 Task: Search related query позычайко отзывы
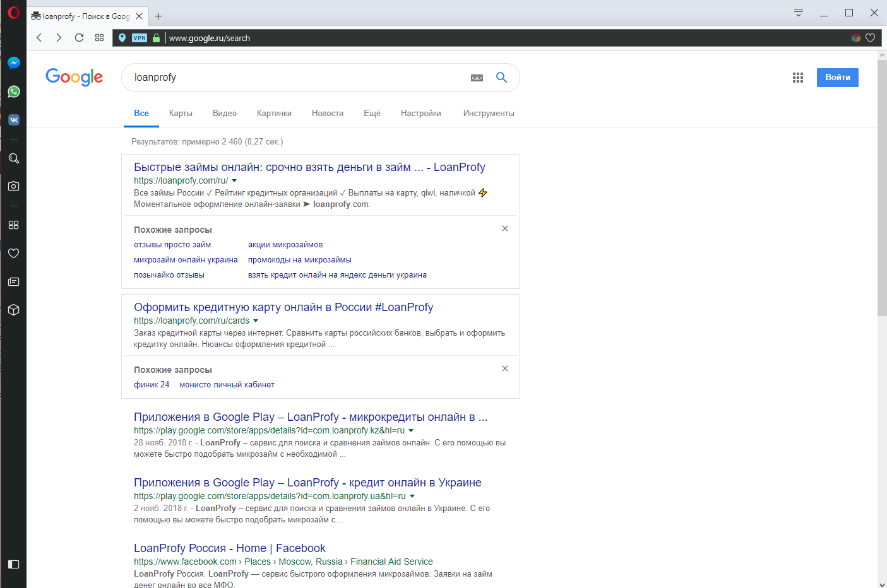click(169, 275)
